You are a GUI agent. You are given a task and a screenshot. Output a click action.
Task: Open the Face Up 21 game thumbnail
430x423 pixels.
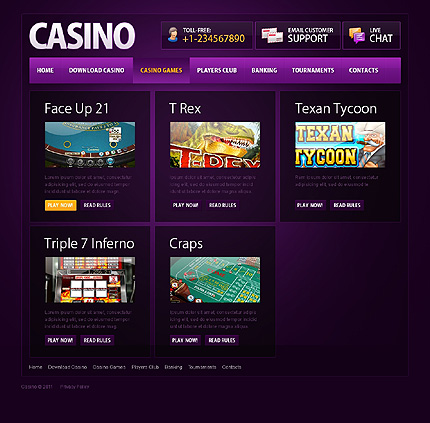[x=90, y=145]
